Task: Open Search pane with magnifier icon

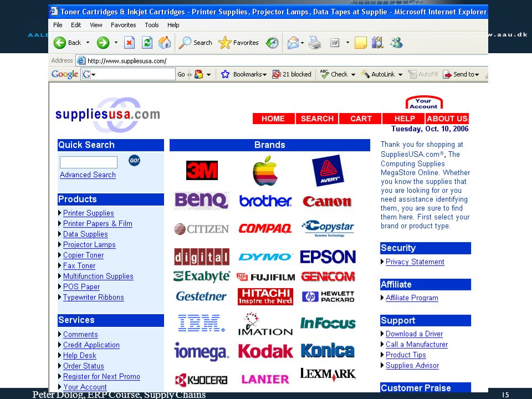Action: (185, 43)
